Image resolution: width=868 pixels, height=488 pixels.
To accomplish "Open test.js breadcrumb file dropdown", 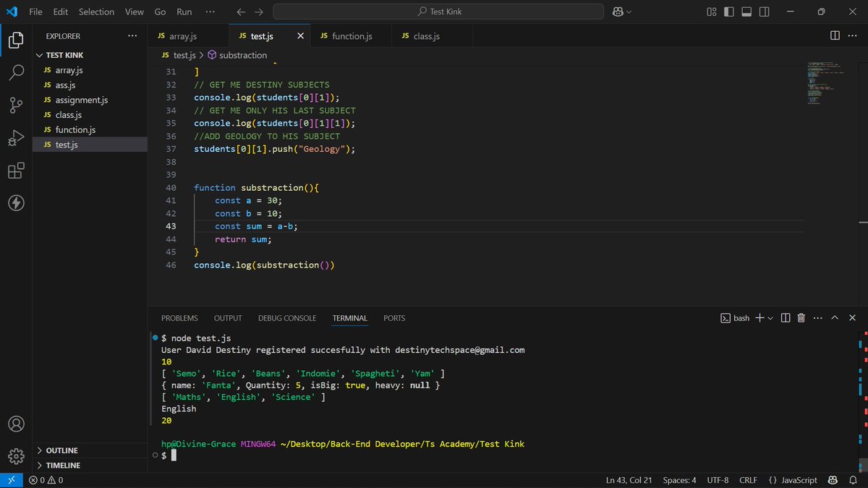I will (178, 55).
